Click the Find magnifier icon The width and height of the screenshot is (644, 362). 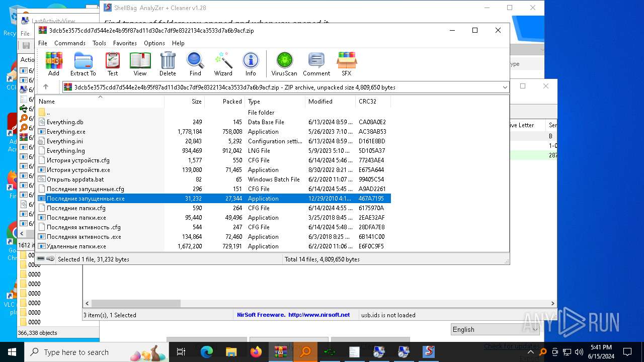(195, 64)
